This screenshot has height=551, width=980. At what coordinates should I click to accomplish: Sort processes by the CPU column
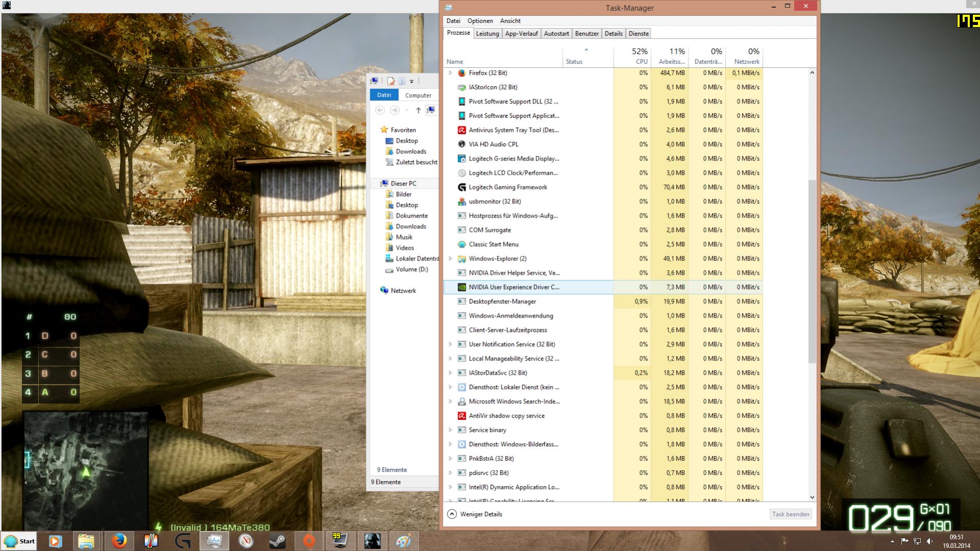pyautogui.click(x=632, y=56)
